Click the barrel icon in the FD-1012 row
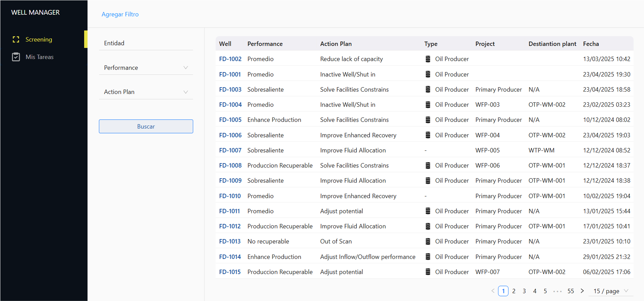 [428, 226]
